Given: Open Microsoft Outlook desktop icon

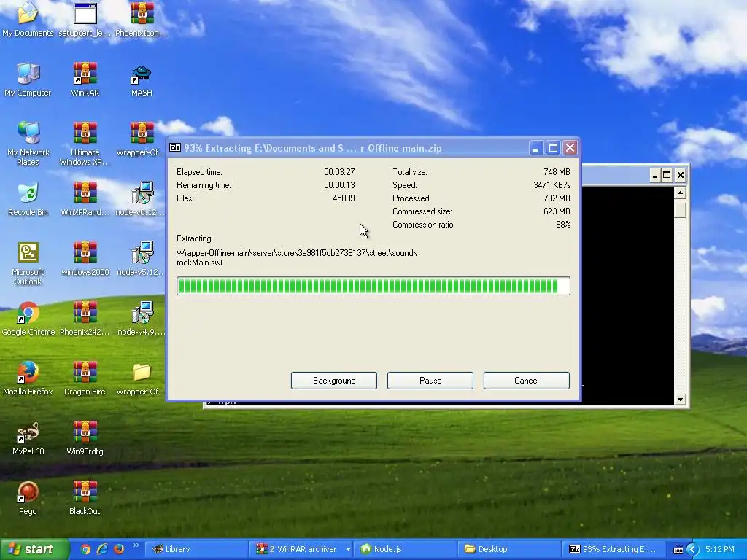Looking at the screenshot, I should point(28,263).
